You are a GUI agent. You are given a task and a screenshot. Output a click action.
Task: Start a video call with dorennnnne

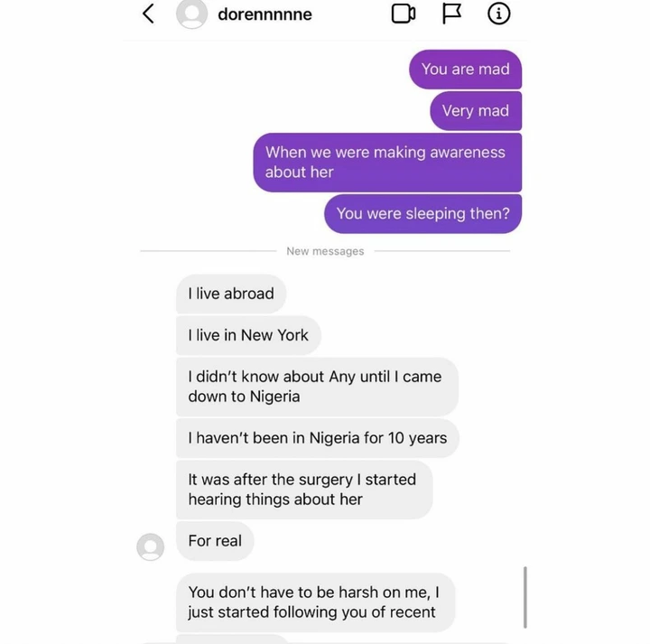click(x=404, y=14)
